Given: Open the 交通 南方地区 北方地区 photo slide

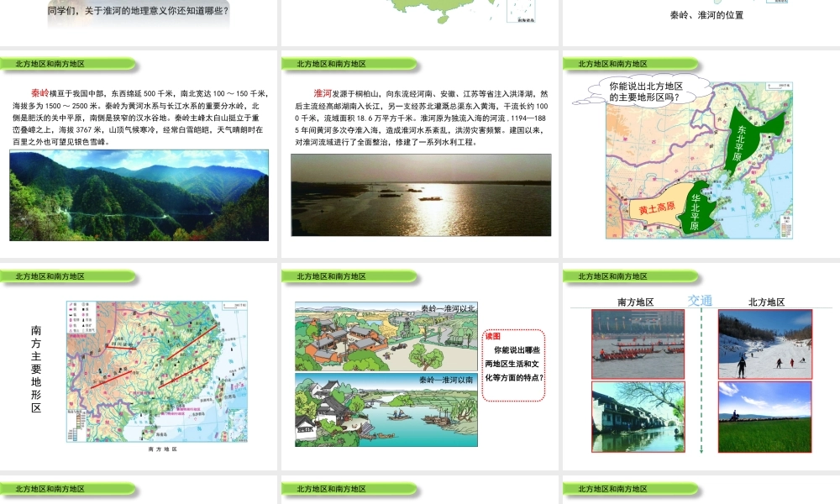Looking at the screenshot, I should click(701, 367).
